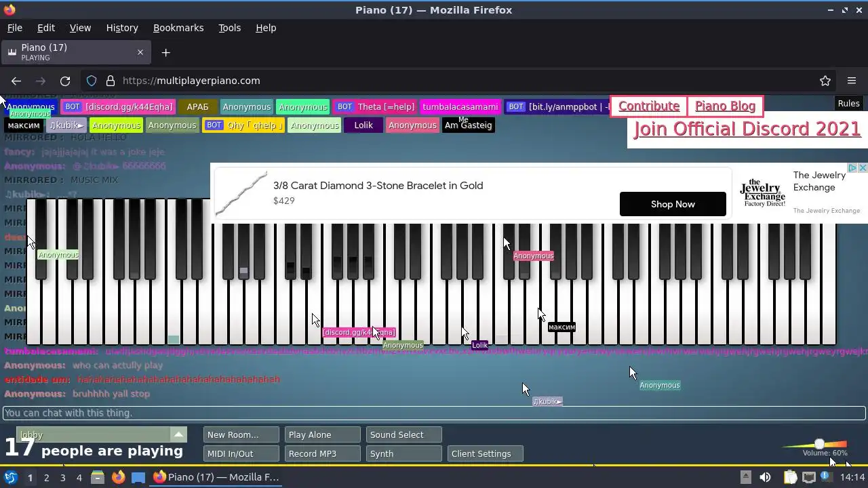The width and height of the screenshot is (868, 488).
Task: Open the View menu
Action: pos(80,28)
